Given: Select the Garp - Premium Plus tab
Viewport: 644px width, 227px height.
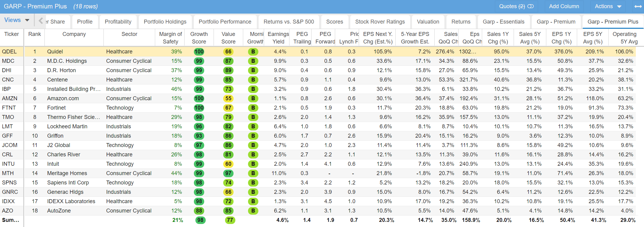Looking at the screenshot, I should [x=613, y=22].
